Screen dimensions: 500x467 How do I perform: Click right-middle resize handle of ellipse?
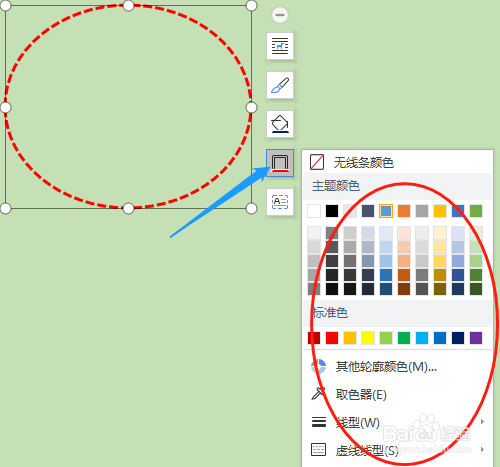pyautogui.click(x=251, y=107)
